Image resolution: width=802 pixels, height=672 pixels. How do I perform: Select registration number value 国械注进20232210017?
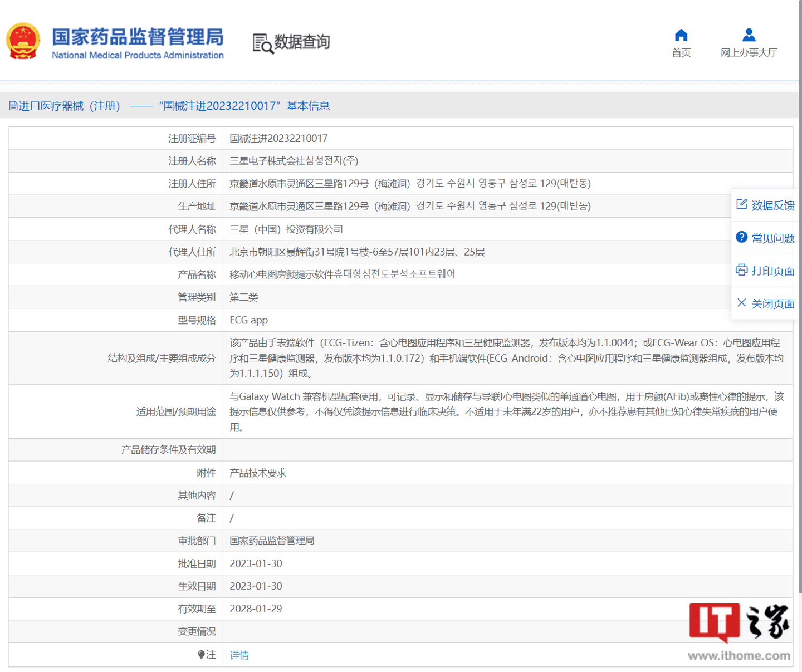278,138
